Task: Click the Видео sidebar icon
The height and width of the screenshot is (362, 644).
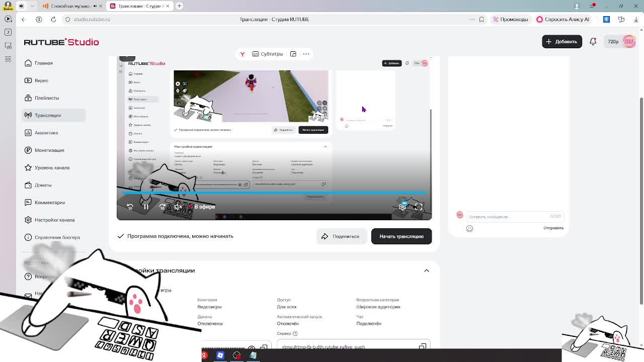Action: coord(28,80)
